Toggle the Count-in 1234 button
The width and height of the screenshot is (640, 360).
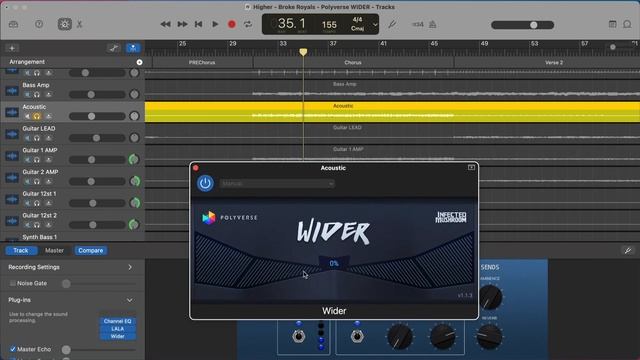418,24
